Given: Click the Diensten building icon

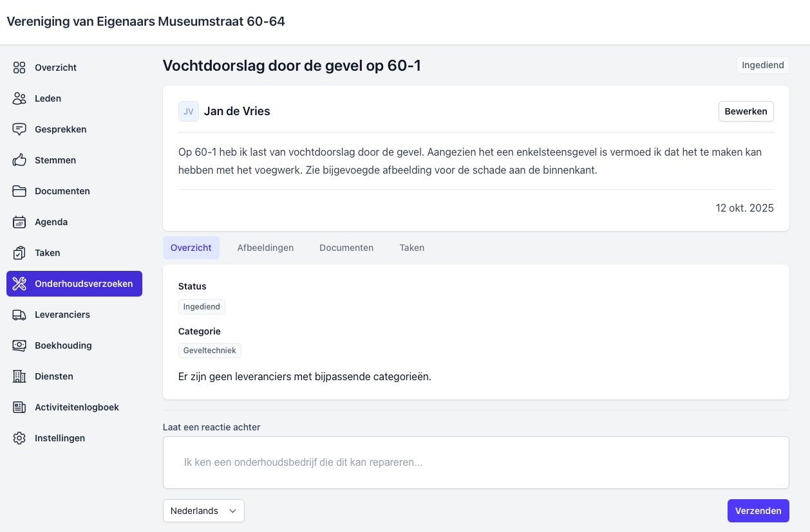Looking at the screenshot, I should point(19,376).
